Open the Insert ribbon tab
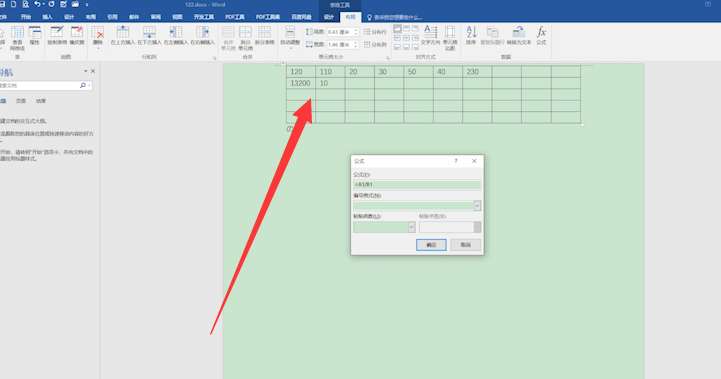This screenshot has height=379, width=721. pyautogui.click(x=47, y=17)
